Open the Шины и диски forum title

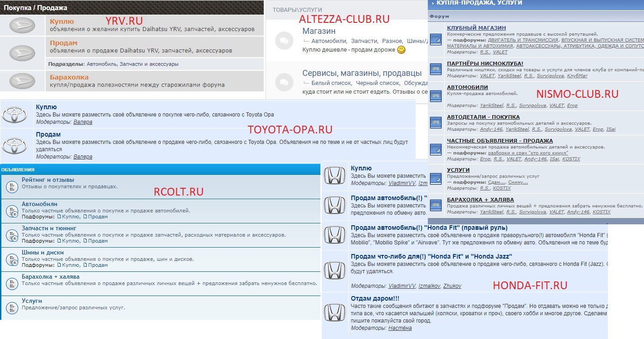[x=43, y=253]
